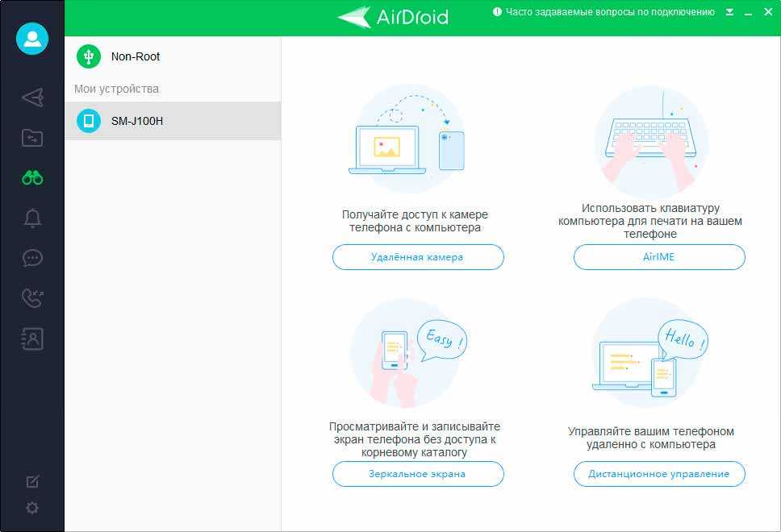Click text 'Управляйте вашим телефоном удаленно'
This screenshot has height=532, width=781.
651,438
